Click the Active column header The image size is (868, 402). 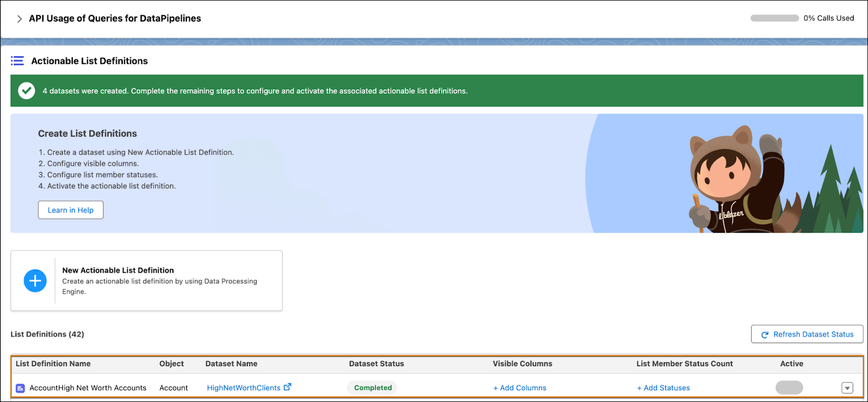click(x=792, y=363)
